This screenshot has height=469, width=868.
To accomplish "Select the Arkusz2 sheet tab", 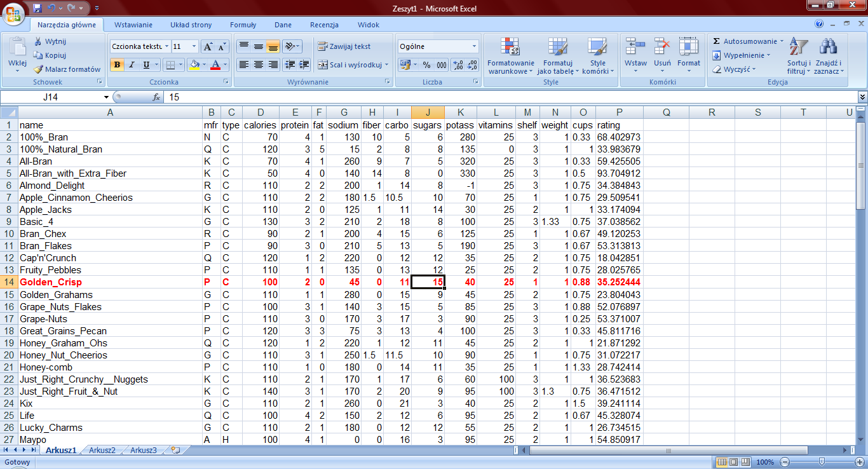I will (102, 450).
